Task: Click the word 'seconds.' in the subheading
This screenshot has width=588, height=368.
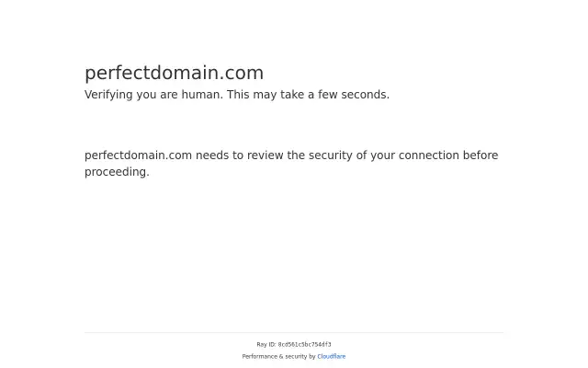Action: click(366, 95)
